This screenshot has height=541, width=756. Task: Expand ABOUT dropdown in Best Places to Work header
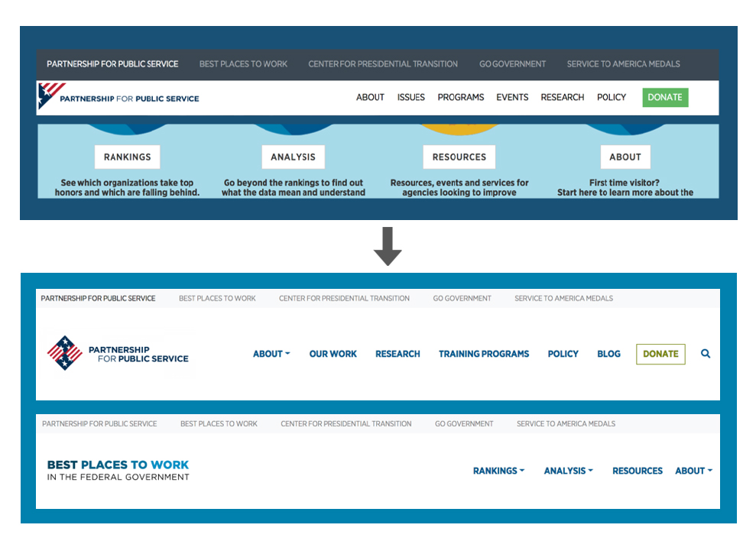693,471
